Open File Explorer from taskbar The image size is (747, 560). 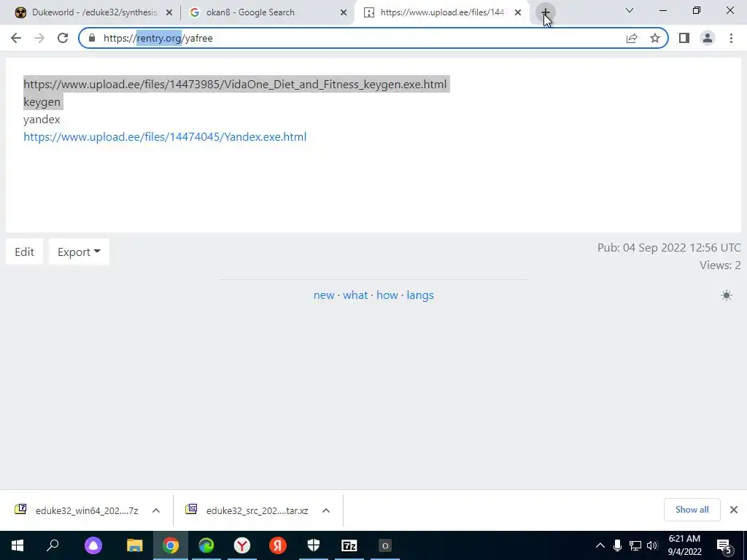[x=135, y=545]
